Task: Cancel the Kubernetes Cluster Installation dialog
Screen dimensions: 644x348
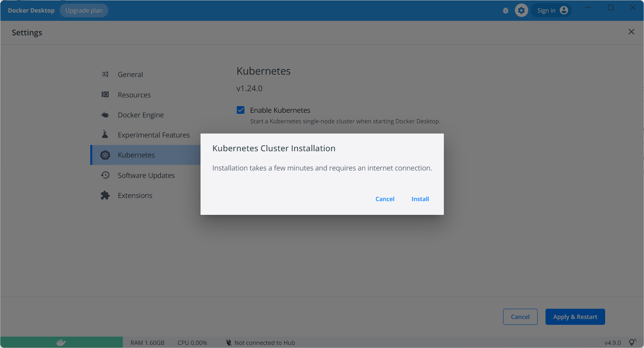Action: [x=385, y=199]
